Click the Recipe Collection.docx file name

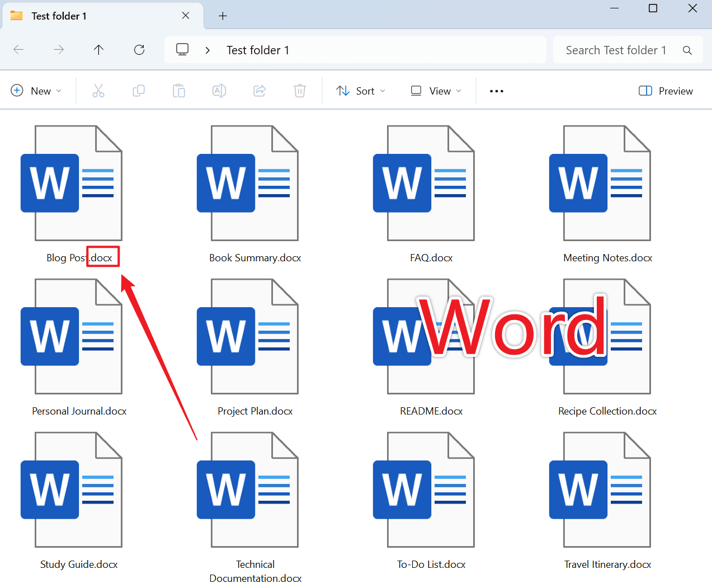pyautogui.click(x=607, y=411)
